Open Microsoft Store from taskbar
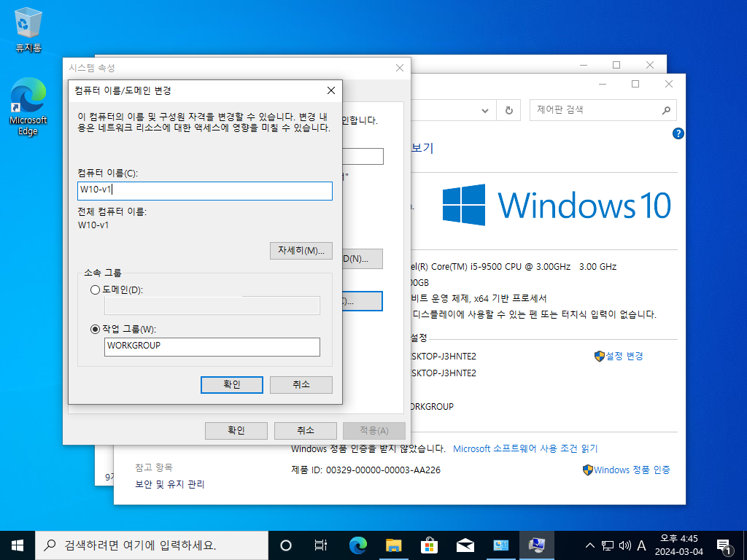The height and width of the screenshot is (560, 747). tap(429, 545)
